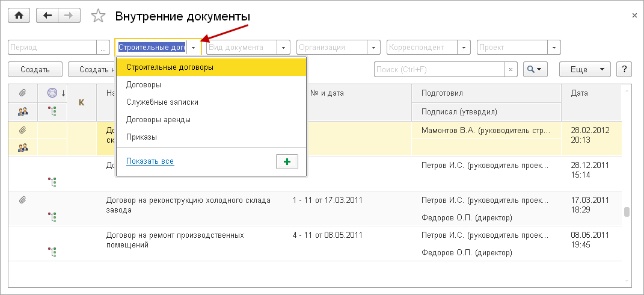The image size is (644, 295).
Task: Select Договоры аренды in the list
Action: pyautogui.click(x=212, y=120)
